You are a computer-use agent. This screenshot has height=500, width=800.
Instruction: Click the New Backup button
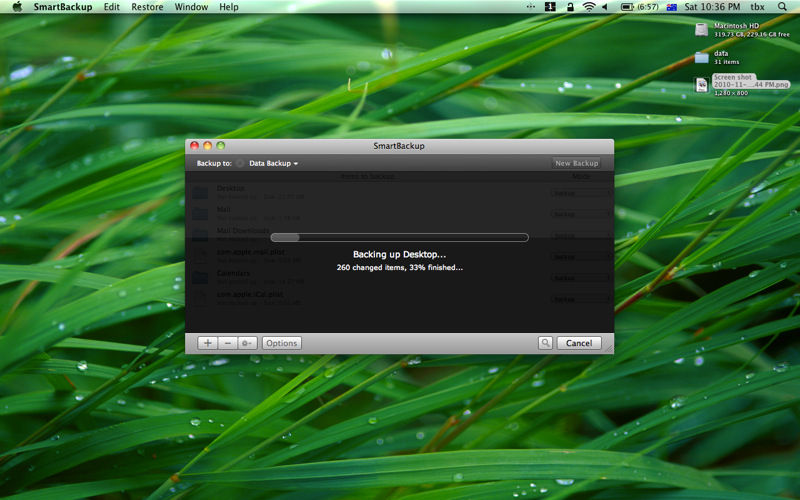577,163
